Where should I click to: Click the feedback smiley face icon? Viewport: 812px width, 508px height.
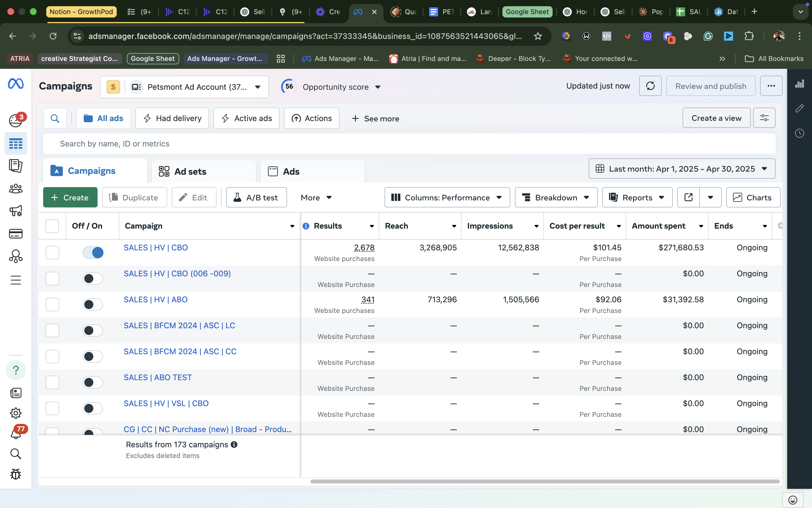pos(793,500)
